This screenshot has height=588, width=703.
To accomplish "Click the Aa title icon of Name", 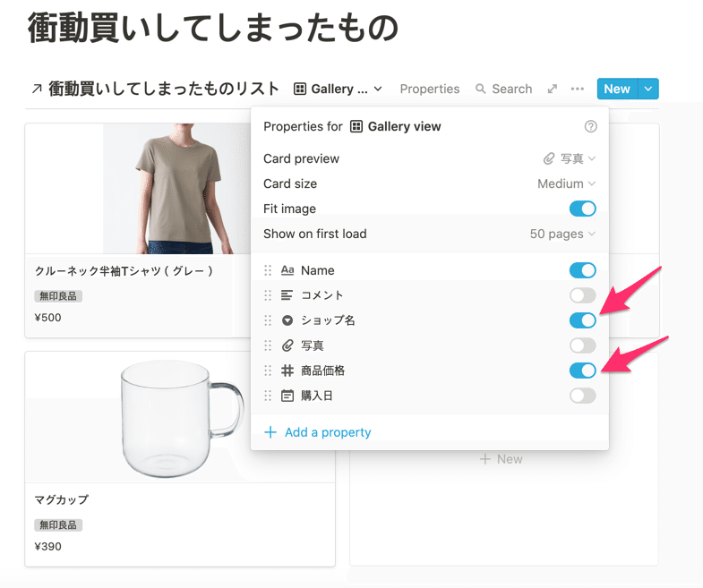I will 287,270.
